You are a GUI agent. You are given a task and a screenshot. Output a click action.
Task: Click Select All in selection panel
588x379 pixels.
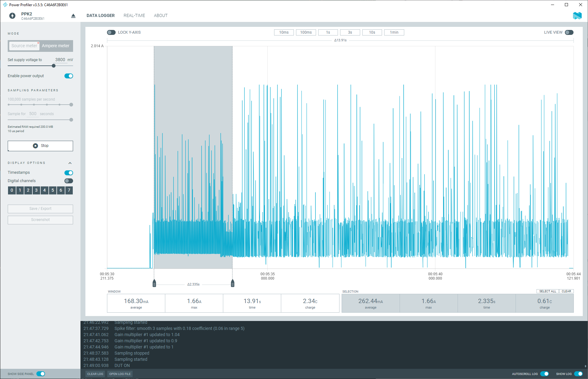[548, 291]
